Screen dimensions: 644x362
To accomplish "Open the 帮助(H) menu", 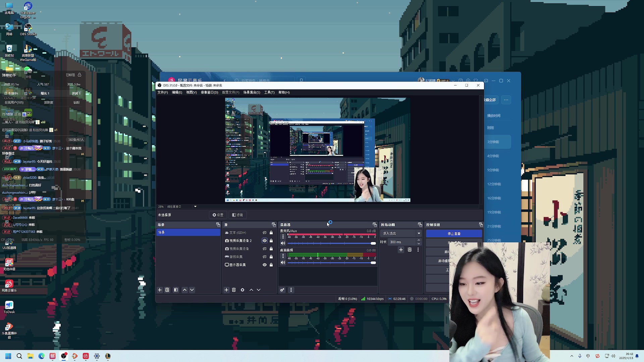I will 284,93.
